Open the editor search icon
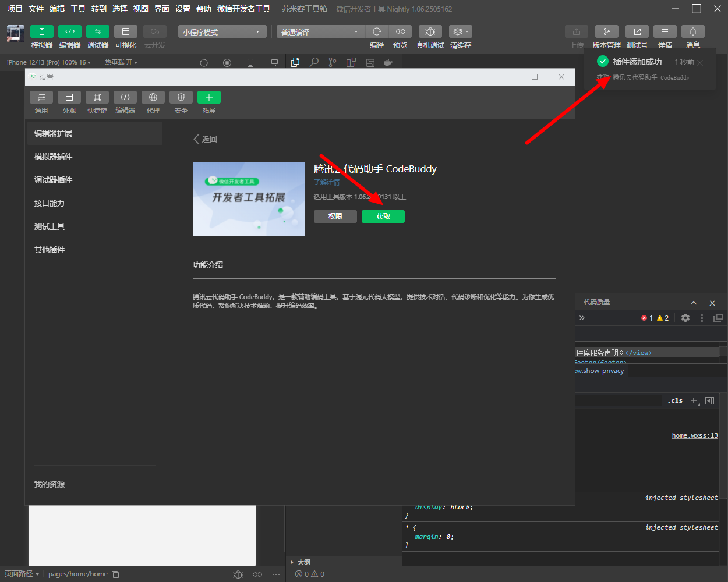The height and width of the screenshot is (582, 728). (314, 62)
